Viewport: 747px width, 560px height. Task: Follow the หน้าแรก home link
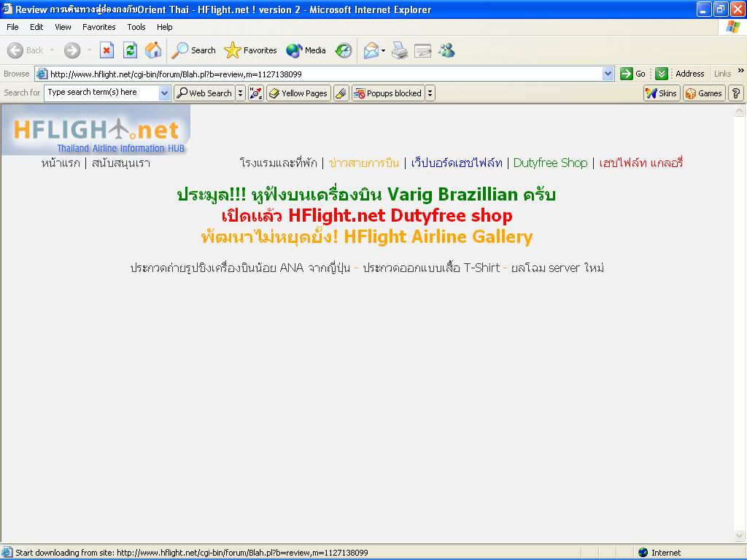[x=61, y=163]
